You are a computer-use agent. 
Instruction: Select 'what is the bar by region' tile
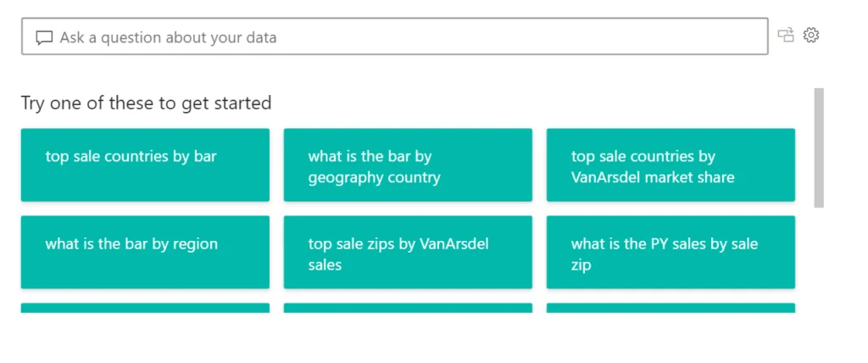(145, 252)
